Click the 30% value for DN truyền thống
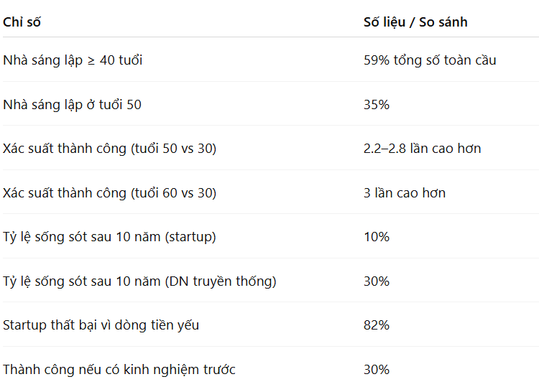Image resolution: width=539 pixels, height=392 pixels. click(377, 281)
